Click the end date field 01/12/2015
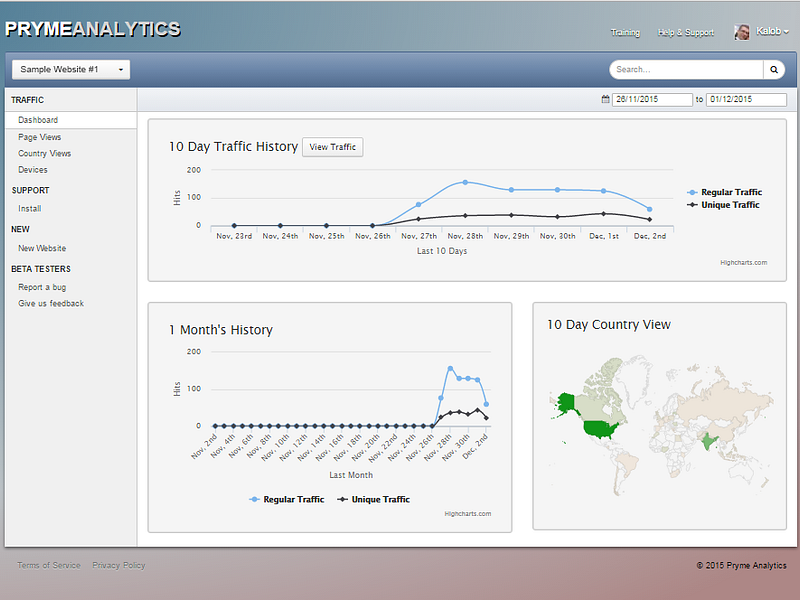 click(x=746, y=99)
